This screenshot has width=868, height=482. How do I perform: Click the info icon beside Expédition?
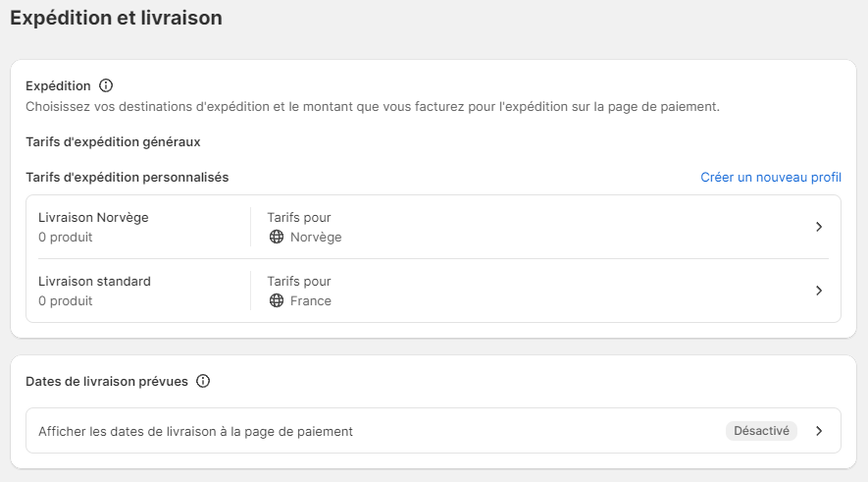107,85
